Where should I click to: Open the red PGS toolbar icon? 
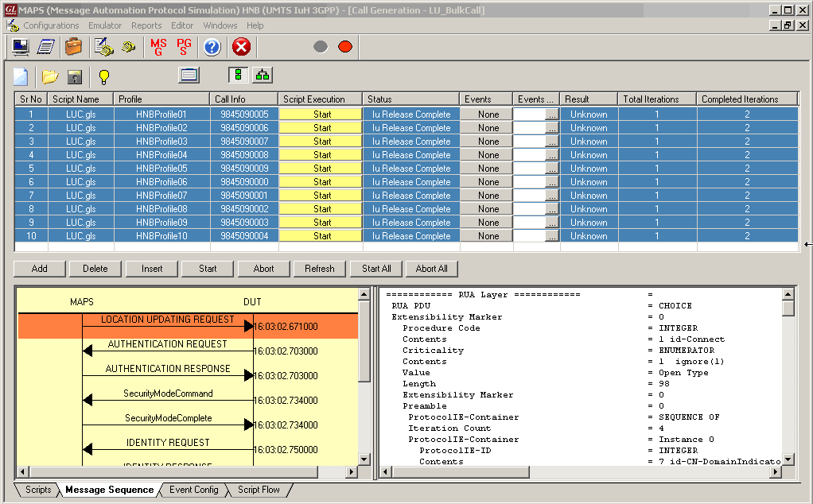tap(184, 47)
